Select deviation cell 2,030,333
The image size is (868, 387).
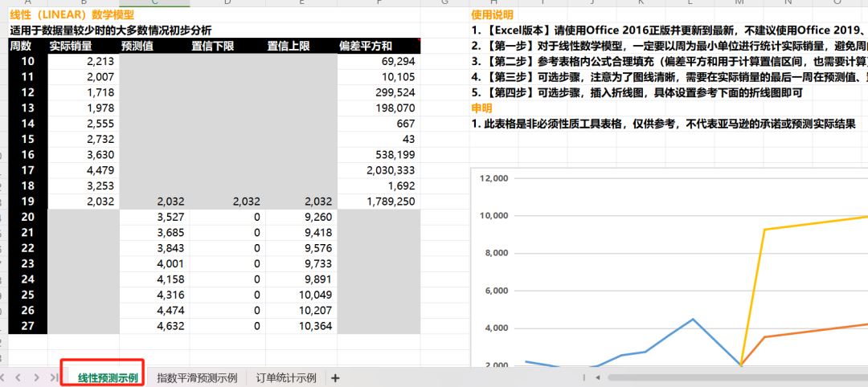pos(379,170)
